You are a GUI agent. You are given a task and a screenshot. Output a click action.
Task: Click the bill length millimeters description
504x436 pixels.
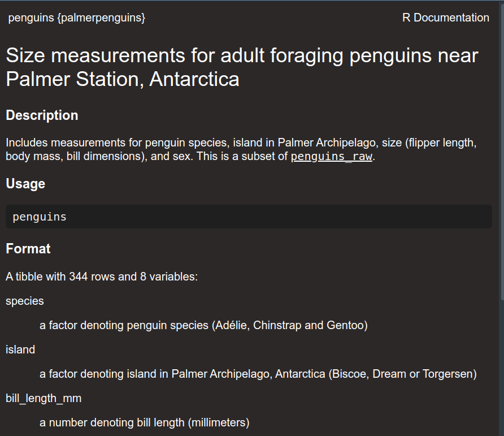tap(144, 422)
